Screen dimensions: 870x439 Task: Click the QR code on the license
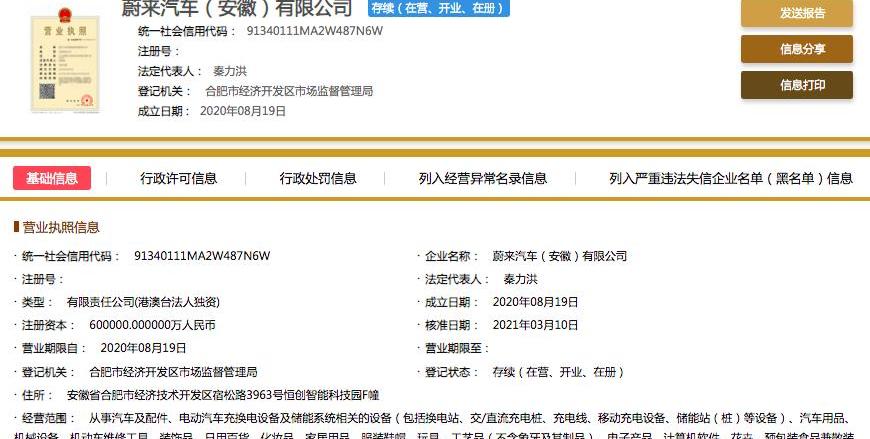[x=46, y=93]
